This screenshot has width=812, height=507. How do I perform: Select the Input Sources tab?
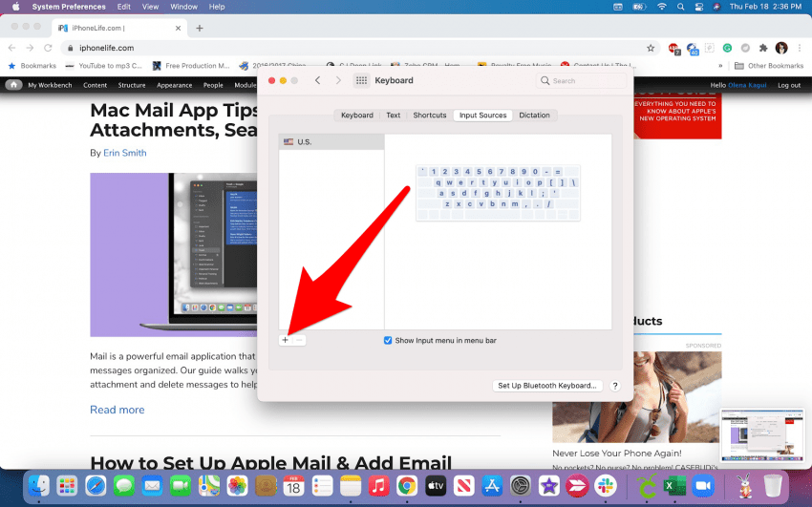482,116
